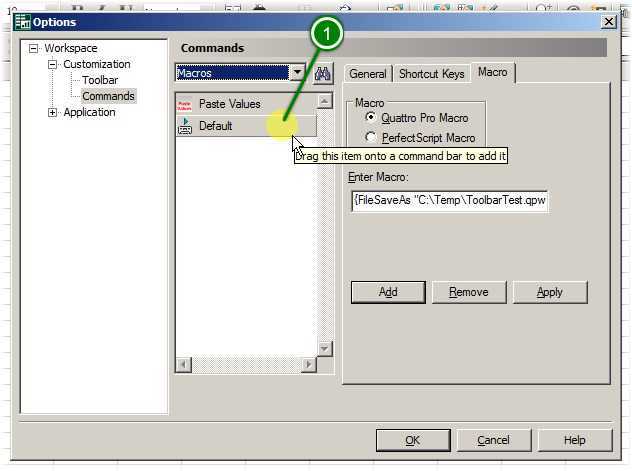The width and height of the screenshot is (632, 471).
Task: Click the macro list right scroll arrow
Action: (x=308, y=365)
